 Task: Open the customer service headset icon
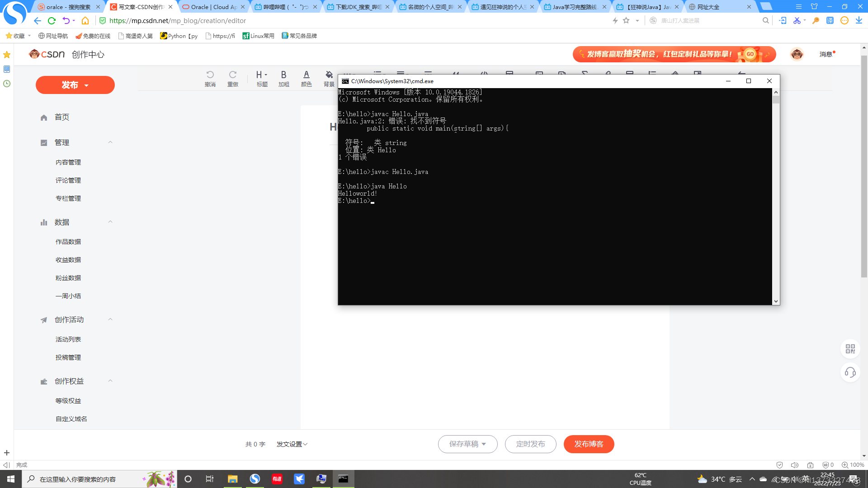(x=850, y=373)
